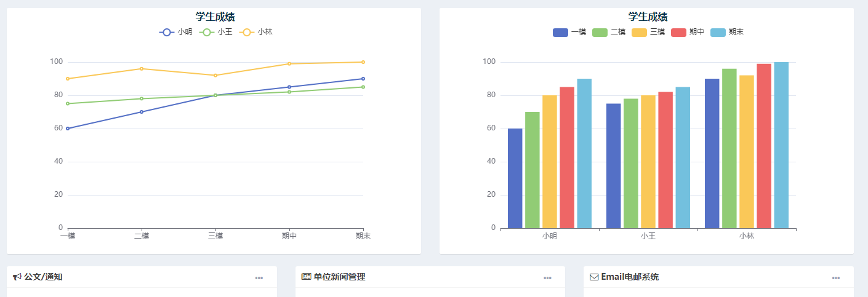Open the ellipsis menu on 公文/通知 panel
Image resolution: width=868 pixels, height=297 pixels.
point(259,278)
